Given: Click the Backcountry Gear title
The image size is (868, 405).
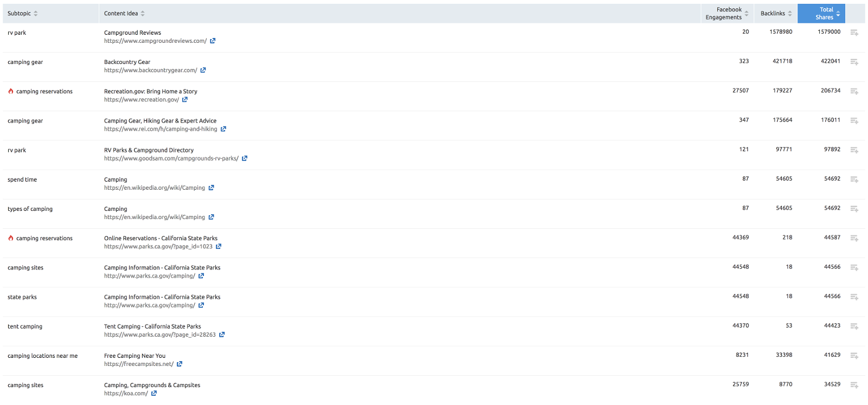Looking at the screenshot, I should (127, 62).
